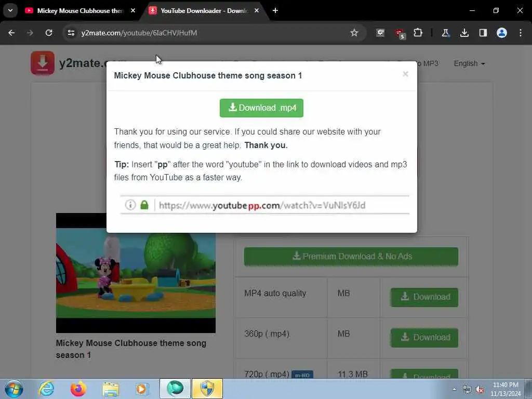Open the tab search dropdown arrow
Screen dimensions: 532x399
point(10,10)
